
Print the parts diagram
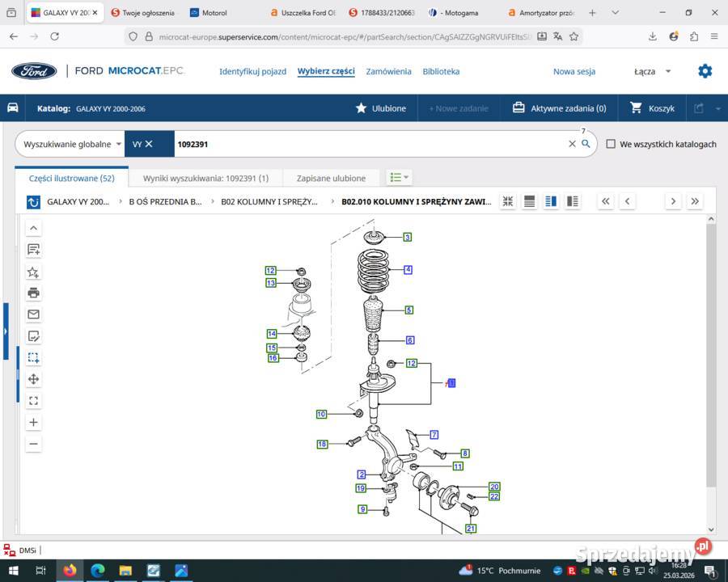tap(33, 293)
